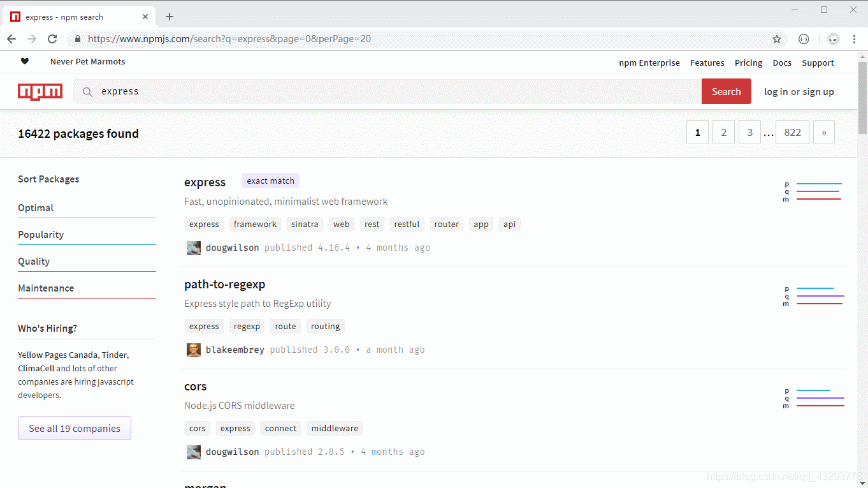Image resolution: width=868 pixels, height=488 pixels.
Task: Click the middleware keyword tag
Action: [x=335, y=428]
